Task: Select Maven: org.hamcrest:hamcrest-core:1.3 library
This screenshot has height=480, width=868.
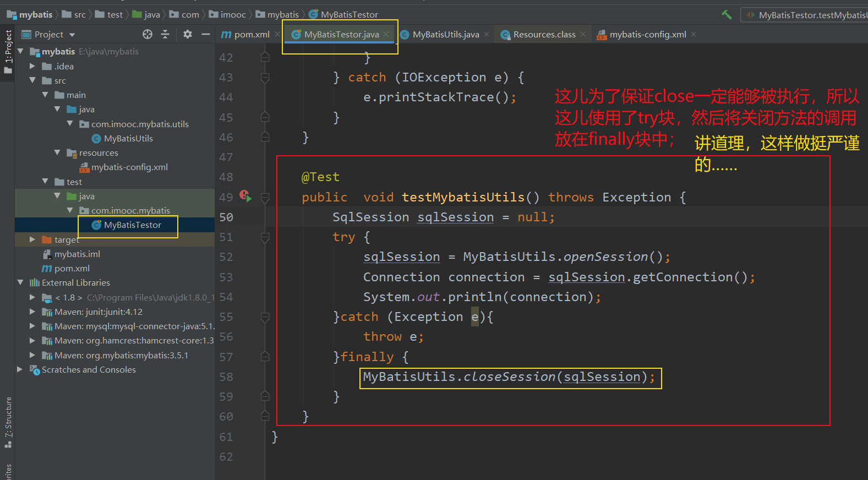Action: tap(128, 341)
